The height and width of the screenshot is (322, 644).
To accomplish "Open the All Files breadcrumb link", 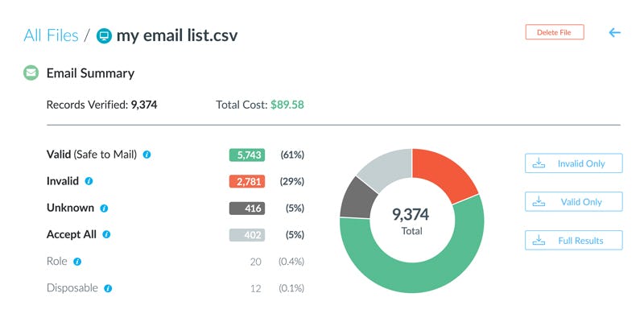I will [51, 35].
